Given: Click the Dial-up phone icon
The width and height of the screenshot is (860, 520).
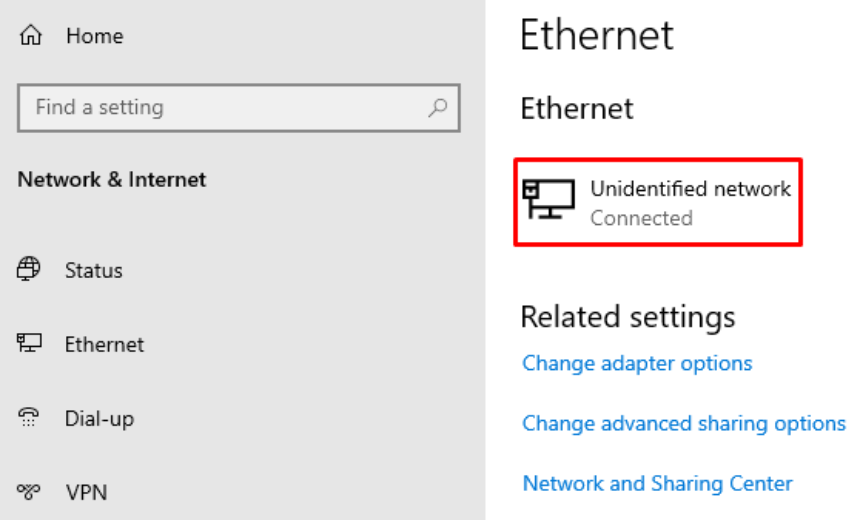Looking at the screenshot, I should click(30, 418).
